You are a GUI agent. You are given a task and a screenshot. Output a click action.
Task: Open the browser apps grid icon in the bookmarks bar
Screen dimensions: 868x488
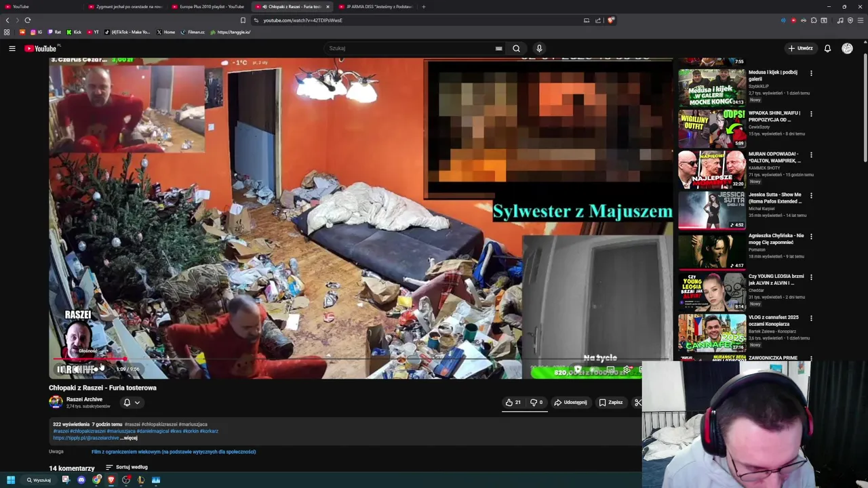click(7, 33)
